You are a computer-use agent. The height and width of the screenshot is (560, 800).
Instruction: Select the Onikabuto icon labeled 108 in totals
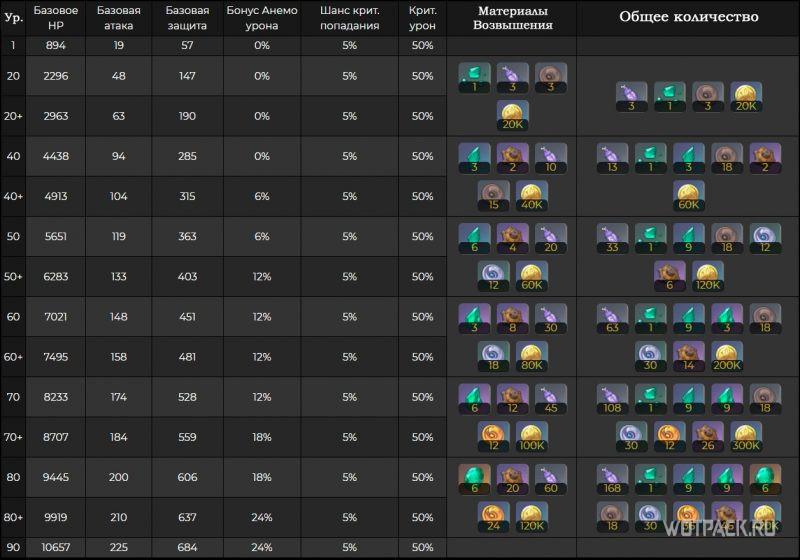click(x=612, y=399)
